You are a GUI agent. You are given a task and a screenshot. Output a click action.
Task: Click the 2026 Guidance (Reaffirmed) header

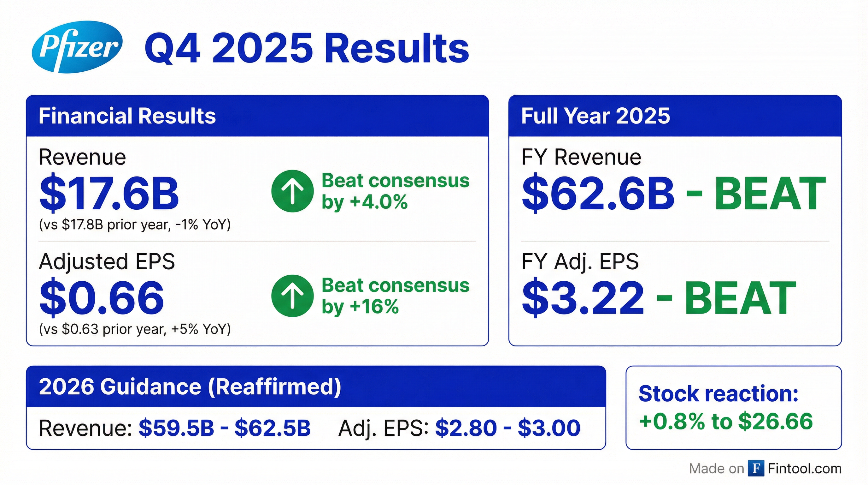[316, 386]
